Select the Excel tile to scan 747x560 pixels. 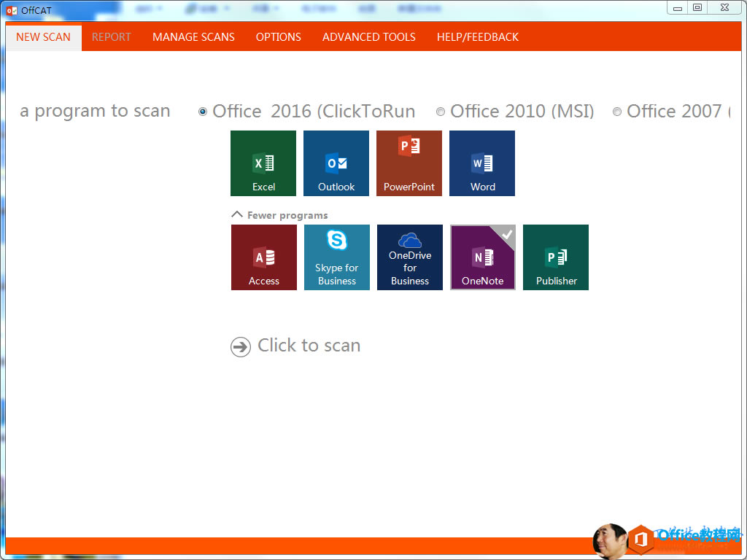(263, 163)
